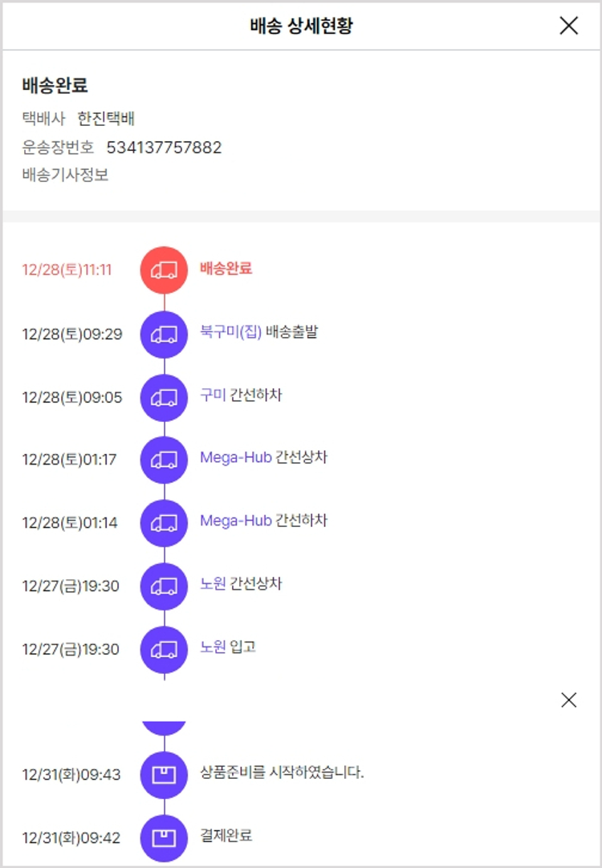This screenshot has width=602, height=868.
Task: Open the Mega-Hub 간선하차 location link
Action: pyautogui.click(x=236, y=521)
